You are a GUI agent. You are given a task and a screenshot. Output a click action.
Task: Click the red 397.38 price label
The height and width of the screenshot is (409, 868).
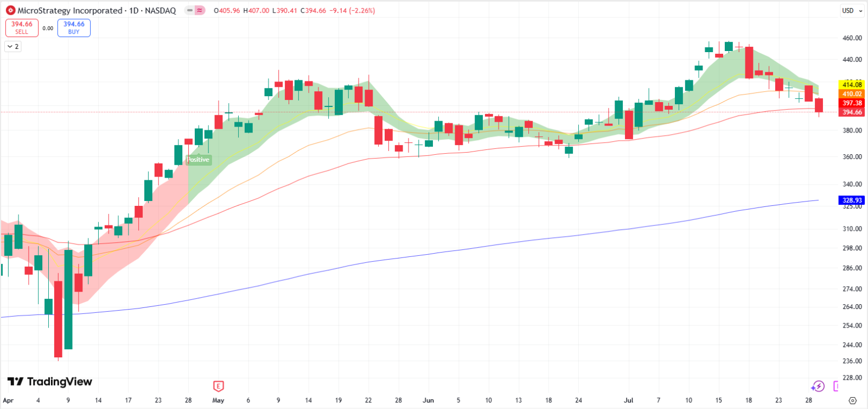pyautogui.click(x=852, y=103)
